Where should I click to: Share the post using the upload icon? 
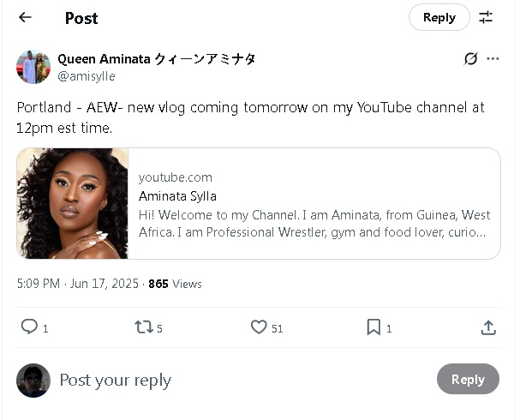pyautogui.click(x=488, y=327)
